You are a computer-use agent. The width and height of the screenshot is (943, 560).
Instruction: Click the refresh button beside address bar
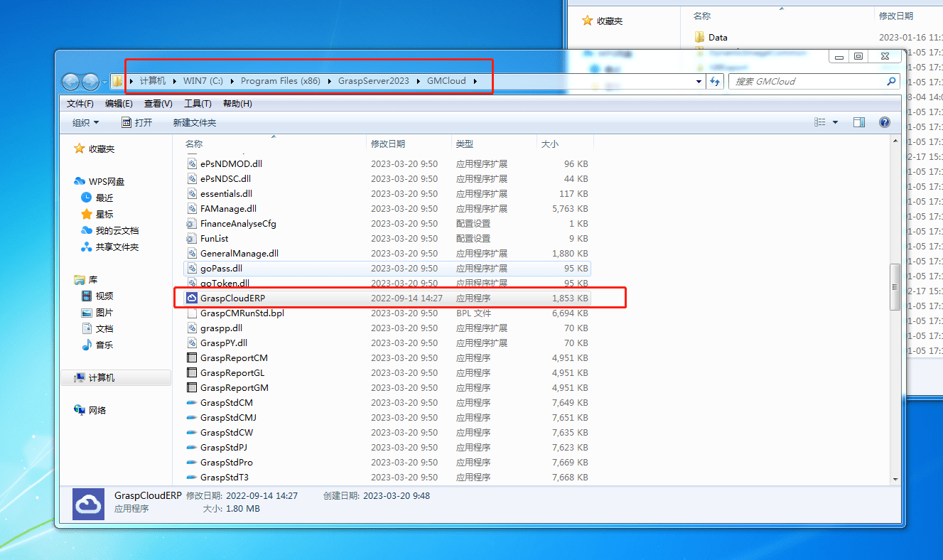point(716,81)
